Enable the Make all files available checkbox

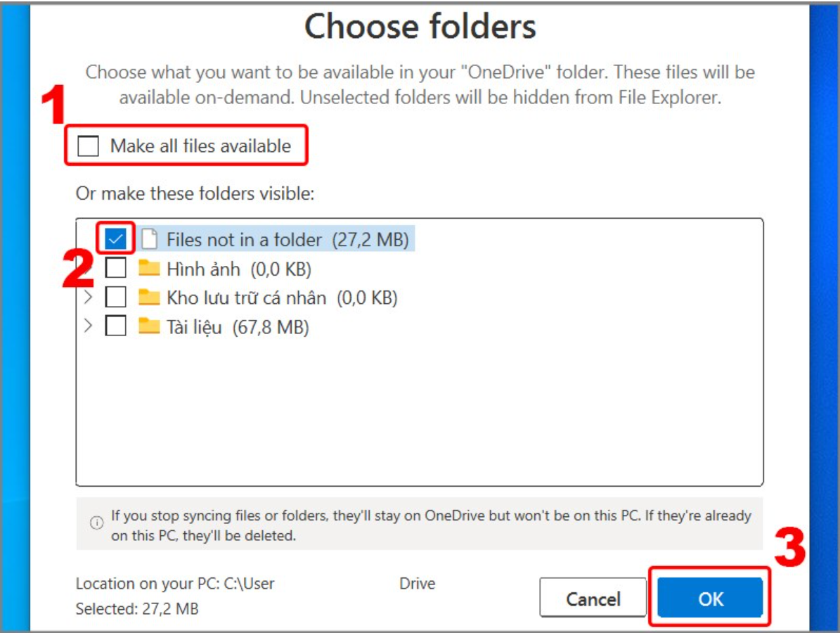click(88, 146)
